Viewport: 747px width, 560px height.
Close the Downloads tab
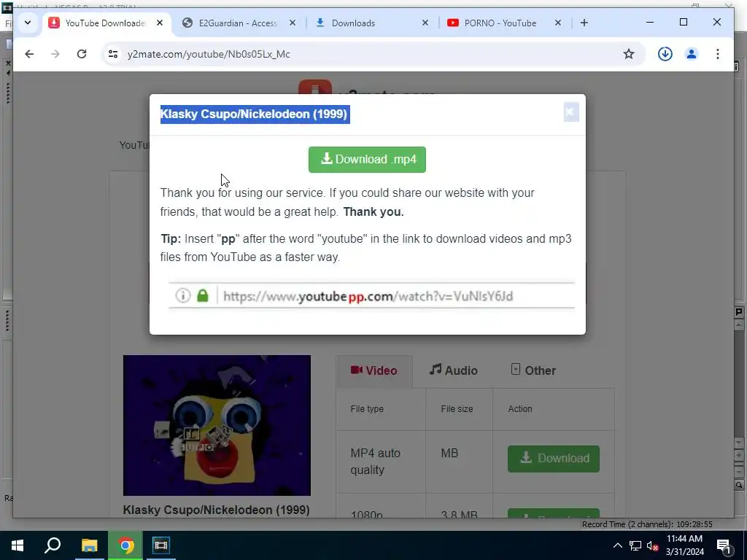pos(425,23)
